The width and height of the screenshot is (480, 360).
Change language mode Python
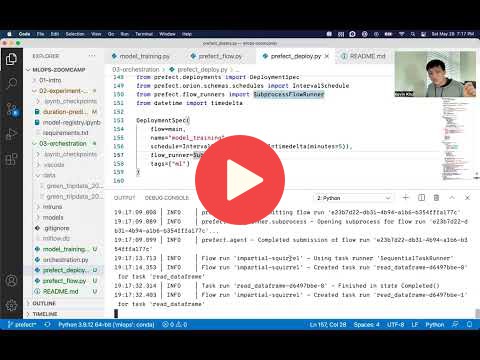tap(435, 324)
